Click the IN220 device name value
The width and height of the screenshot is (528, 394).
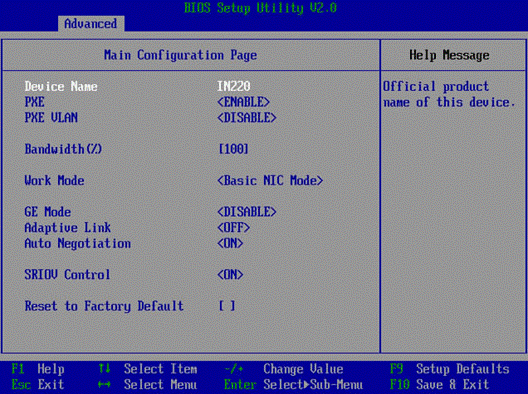tap(234, 87)
